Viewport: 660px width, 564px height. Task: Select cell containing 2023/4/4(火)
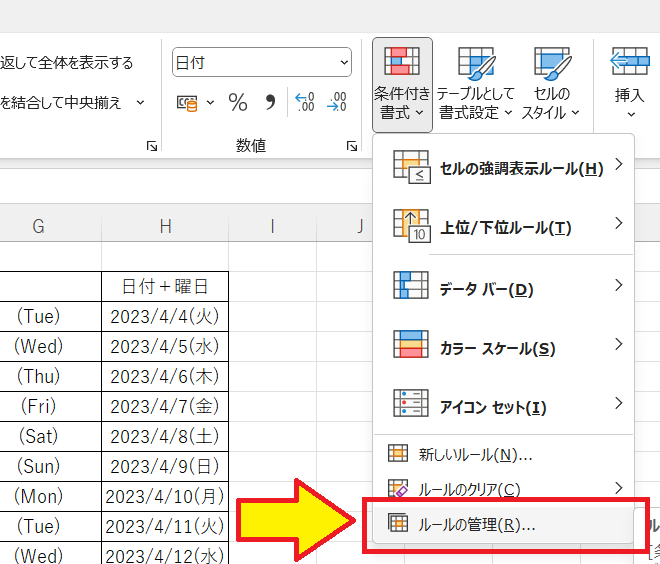point(165,316)
